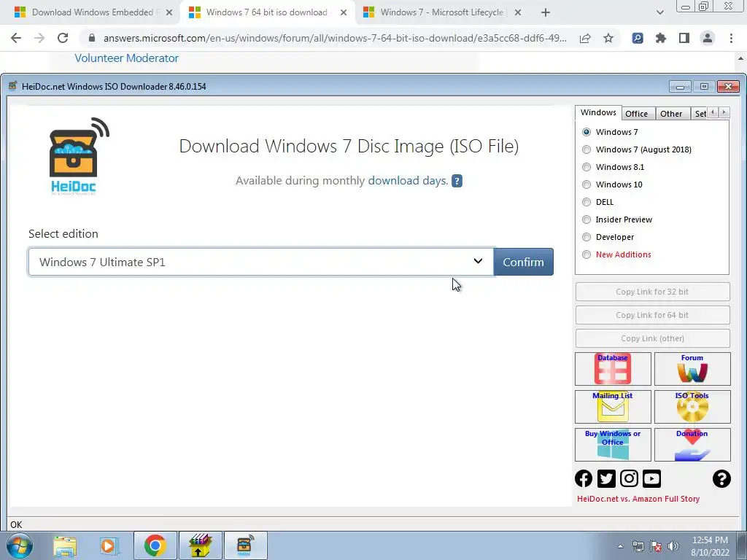Open the Donation heart icon
Image resolution: width=747 pixels, height=560 pixels.
tap(692, 444)
